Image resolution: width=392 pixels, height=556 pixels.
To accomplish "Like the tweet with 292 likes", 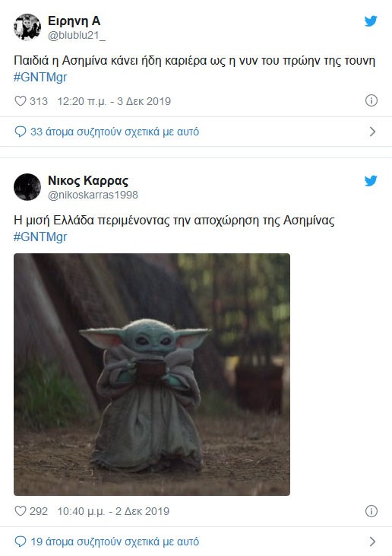I will pos(21,511).
